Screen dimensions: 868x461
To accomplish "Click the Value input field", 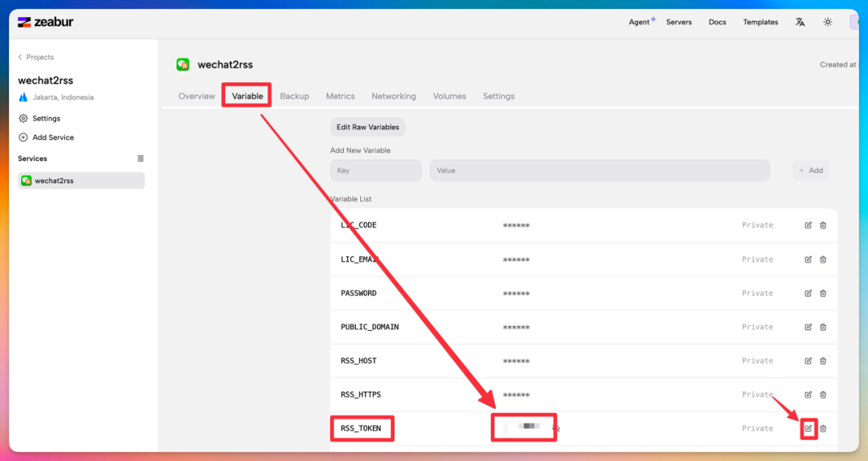I will pyautogui.click(x=599, y=170).
